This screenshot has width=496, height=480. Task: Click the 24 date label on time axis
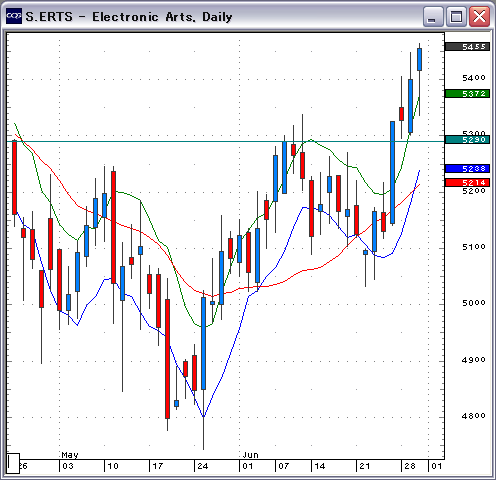(203, 466)
